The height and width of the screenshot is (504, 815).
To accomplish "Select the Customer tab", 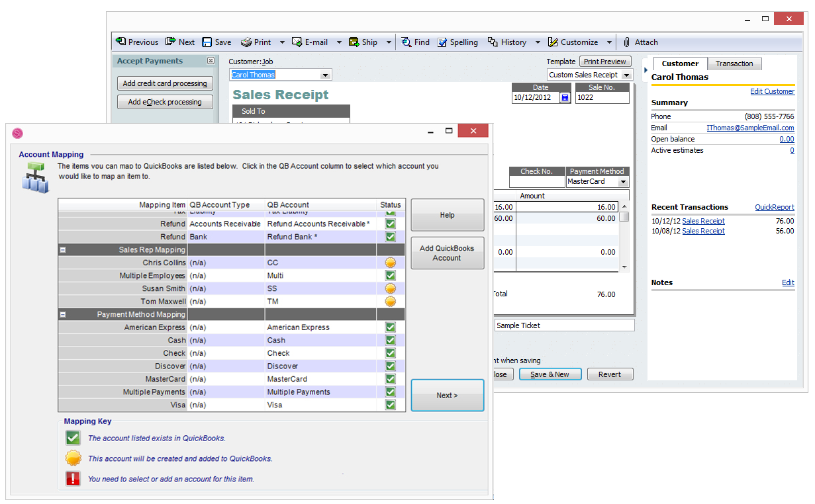I will click(680, 63).
